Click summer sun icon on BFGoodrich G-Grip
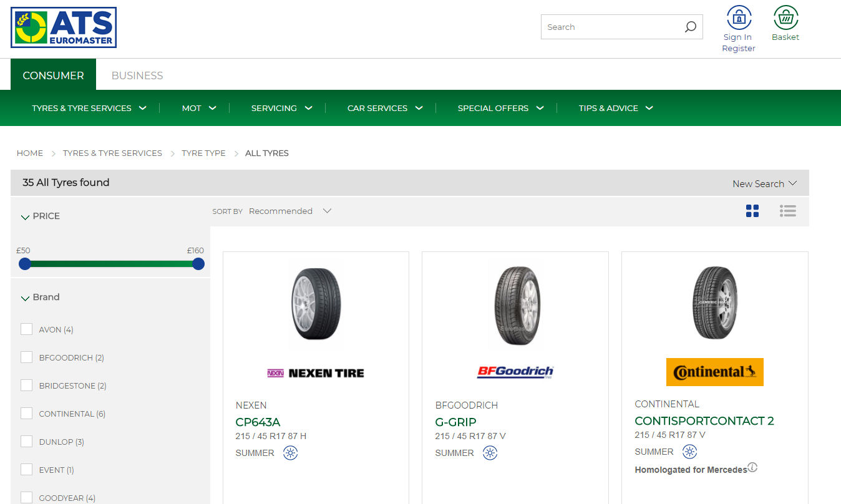This screenshot has width=841, height=504. click(x=490, y=453)
